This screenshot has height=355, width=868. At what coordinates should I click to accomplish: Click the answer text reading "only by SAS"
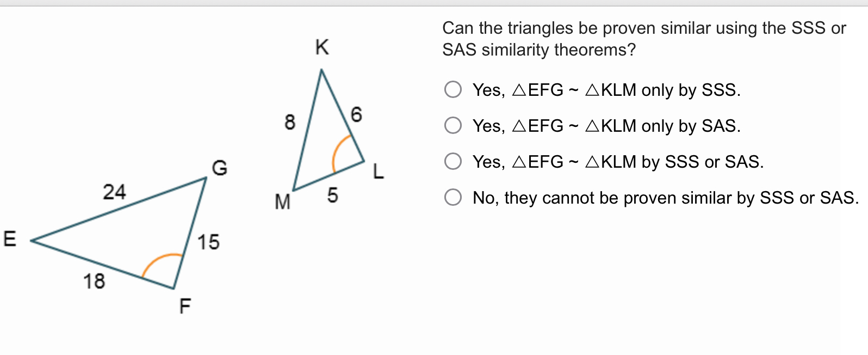coord(606,126)
